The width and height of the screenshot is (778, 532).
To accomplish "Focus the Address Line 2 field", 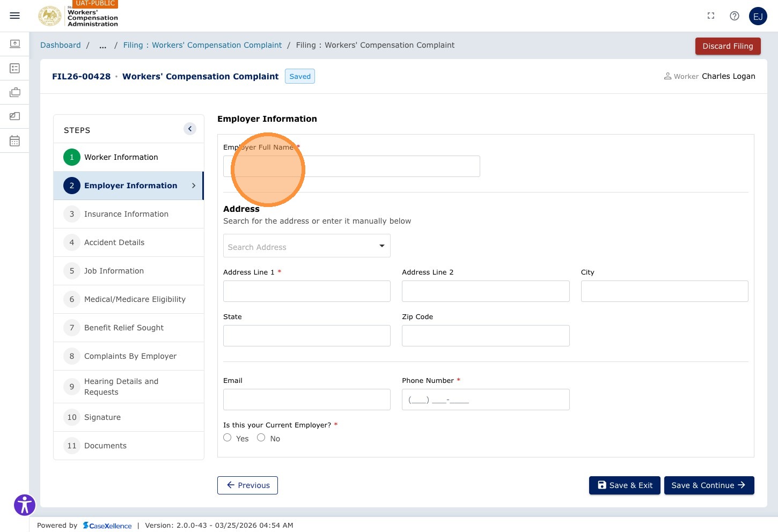I will [x=486, y=291].
